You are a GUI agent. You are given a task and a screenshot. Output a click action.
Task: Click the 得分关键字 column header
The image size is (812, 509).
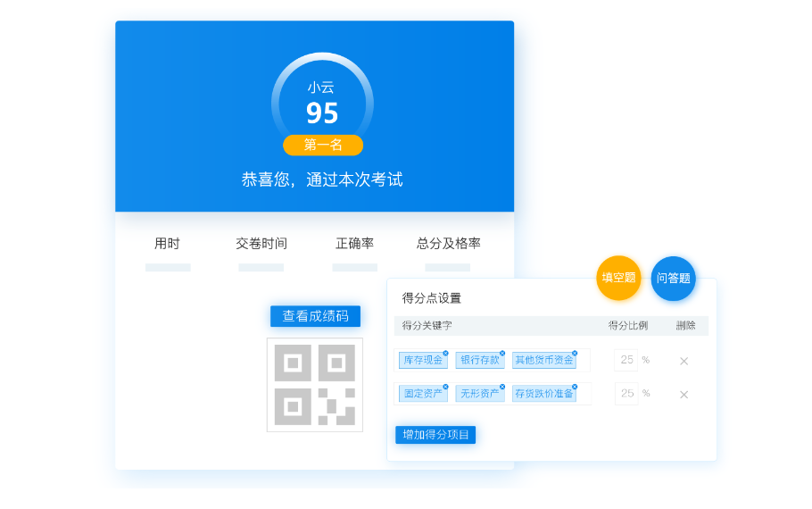[x=427, y=326]
